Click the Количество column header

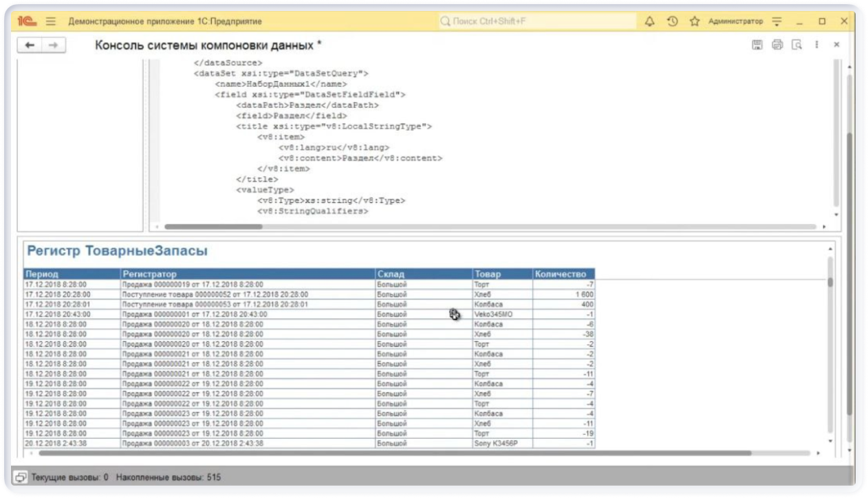[563, 274]
